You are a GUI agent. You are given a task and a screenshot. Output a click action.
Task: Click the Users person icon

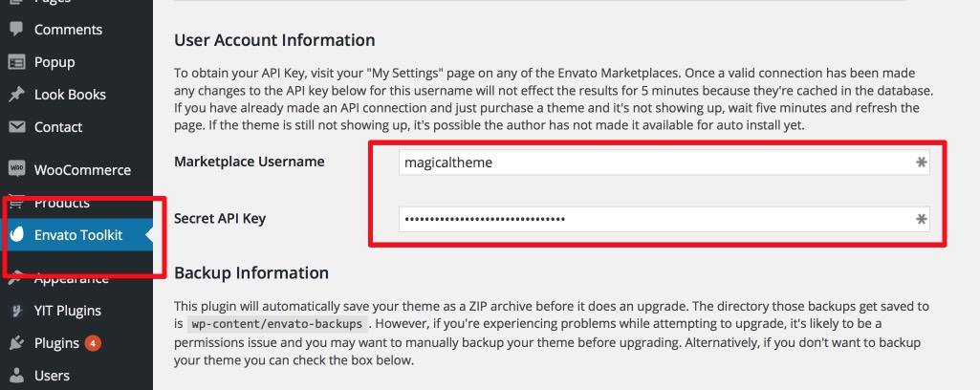click(17, 376)
